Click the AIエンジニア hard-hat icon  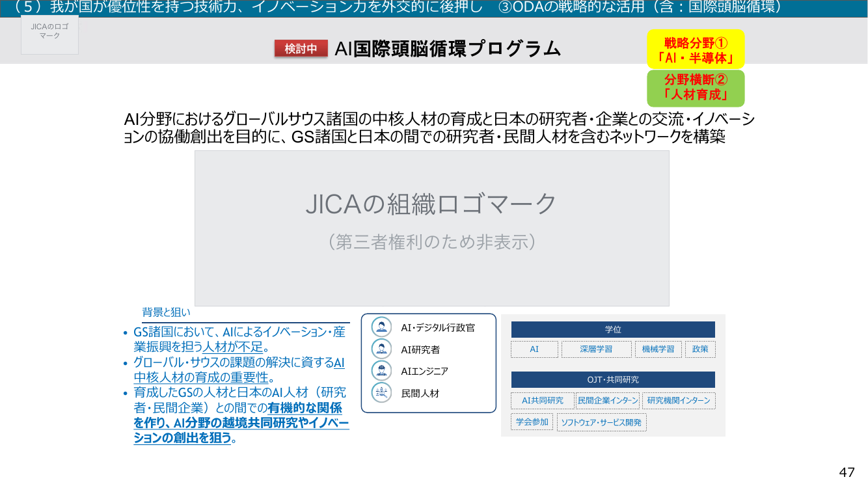click(x=381, y=371)
